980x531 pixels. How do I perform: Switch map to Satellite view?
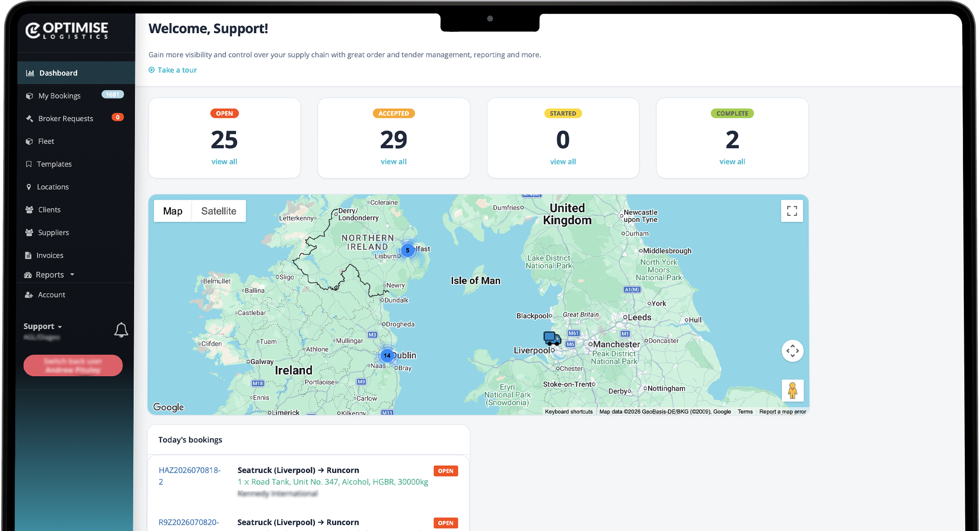tap(219, 211)
